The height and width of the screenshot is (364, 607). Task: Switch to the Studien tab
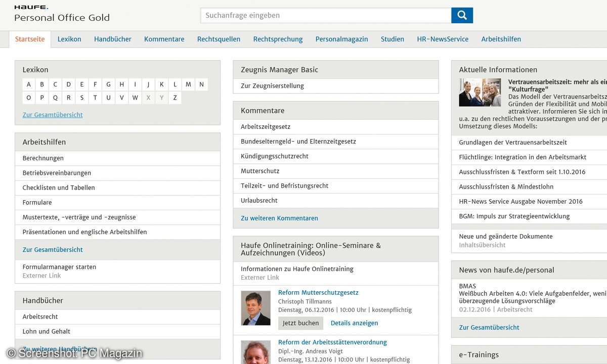[x=393, y=39]
